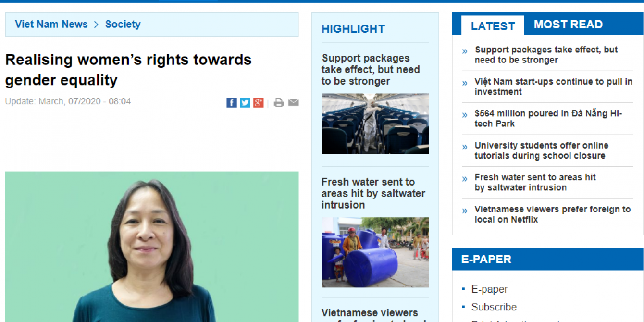The image size is (644, 322).
Task: Read 'Việt Nam start-ups continue to pull in investment'
Action: pyautogui.click(x=553, y=87)
